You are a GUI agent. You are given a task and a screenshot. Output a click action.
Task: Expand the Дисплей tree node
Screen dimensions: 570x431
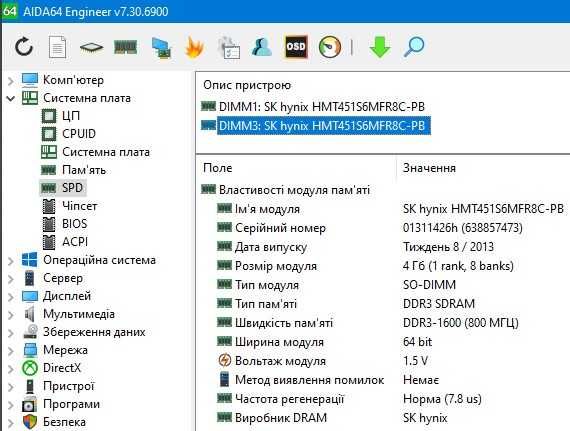click(x=11, y=297)
